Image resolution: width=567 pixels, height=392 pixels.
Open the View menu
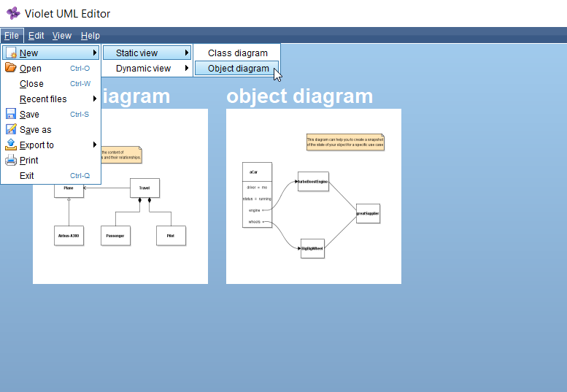pyautogui.click(x=62, y=36)
